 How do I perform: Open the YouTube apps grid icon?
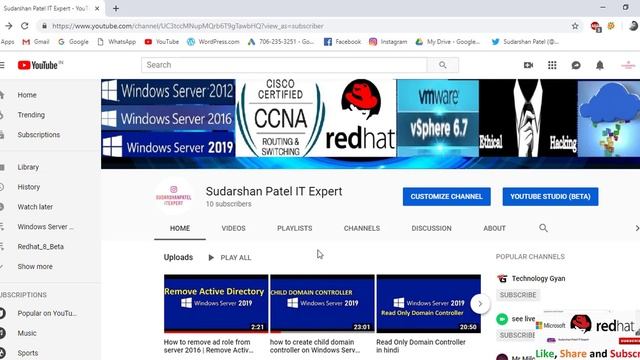point(552,65)
